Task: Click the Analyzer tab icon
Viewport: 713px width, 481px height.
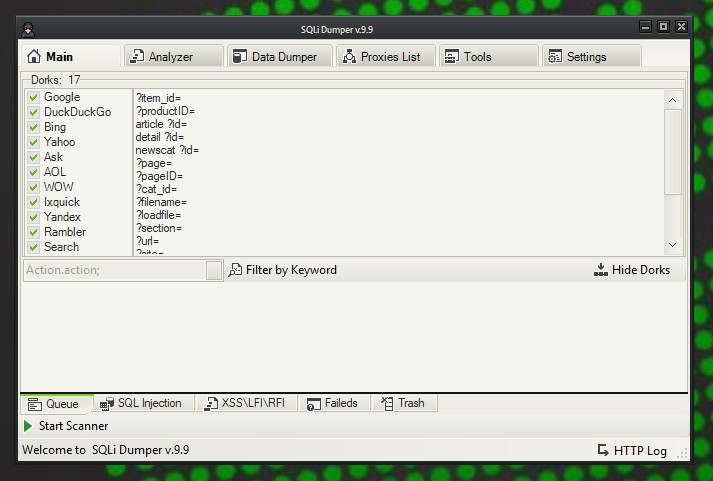Action: coord(137,57)
